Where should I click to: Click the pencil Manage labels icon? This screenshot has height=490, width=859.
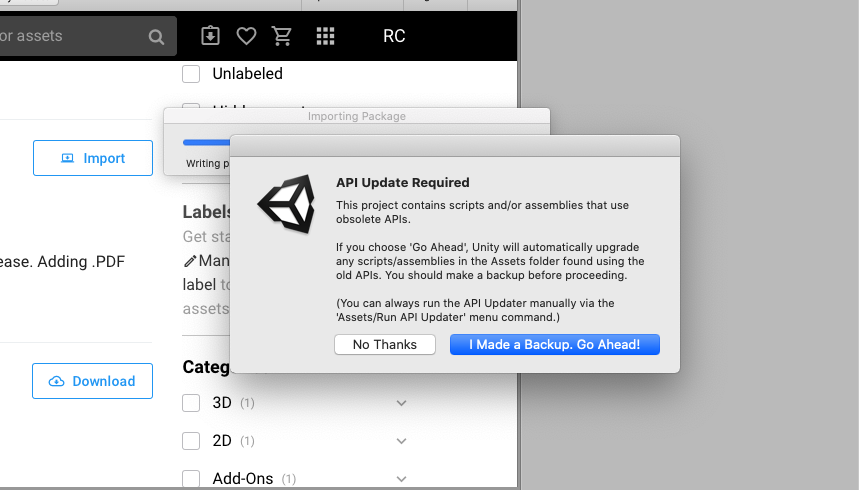tap(190, 261)
